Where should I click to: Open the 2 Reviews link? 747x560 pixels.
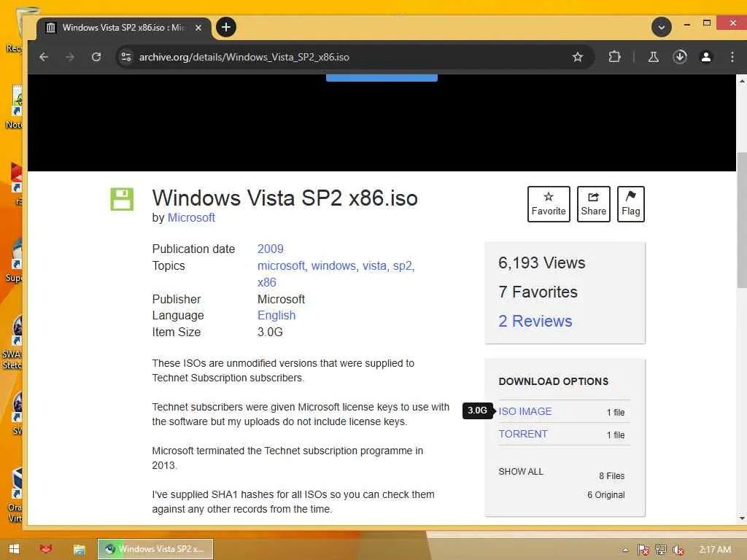tap(535, 321)
